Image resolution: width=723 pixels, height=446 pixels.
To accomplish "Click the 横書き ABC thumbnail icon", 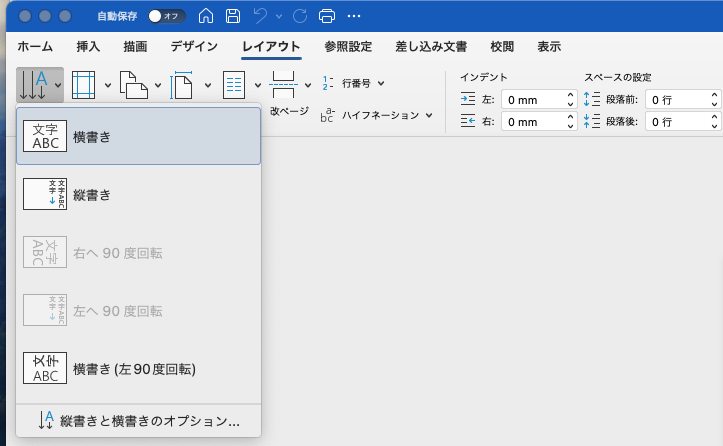I will tap(45, 136).
